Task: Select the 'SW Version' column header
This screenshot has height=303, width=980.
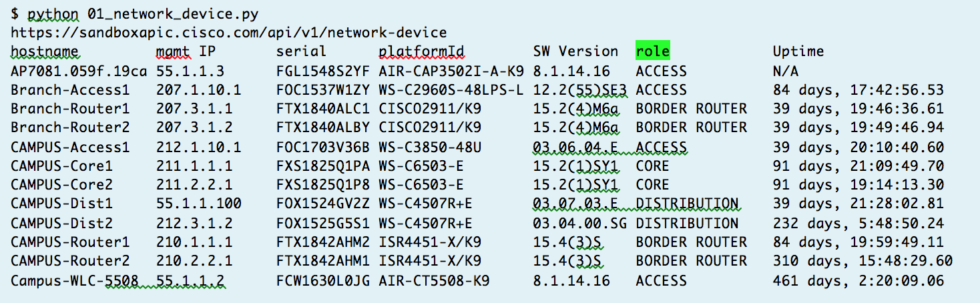Action: coord(576,51)
